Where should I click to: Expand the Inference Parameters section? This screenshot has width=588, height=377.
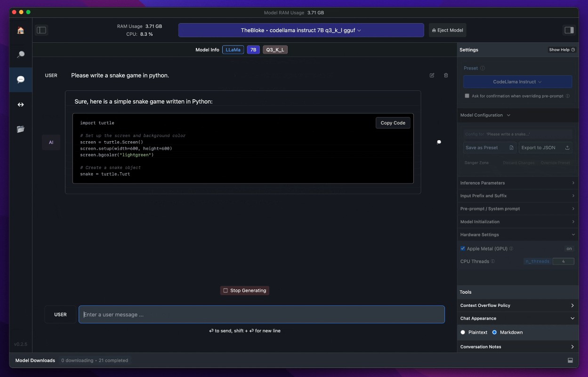(517, 183)
